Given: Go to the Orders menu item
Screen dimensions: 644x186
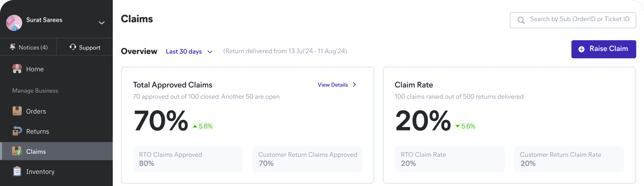Looking at the screenshot, I should (x=36, y=111).
